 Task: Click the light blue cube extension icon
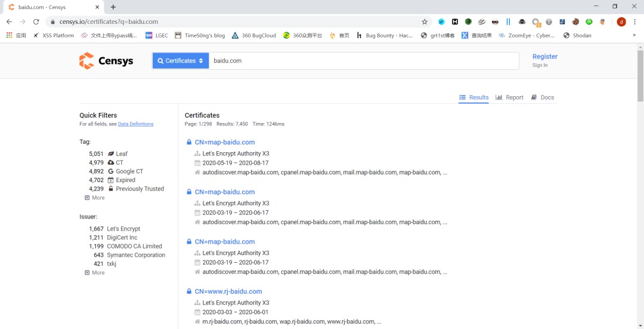click(x=441, y=22)
